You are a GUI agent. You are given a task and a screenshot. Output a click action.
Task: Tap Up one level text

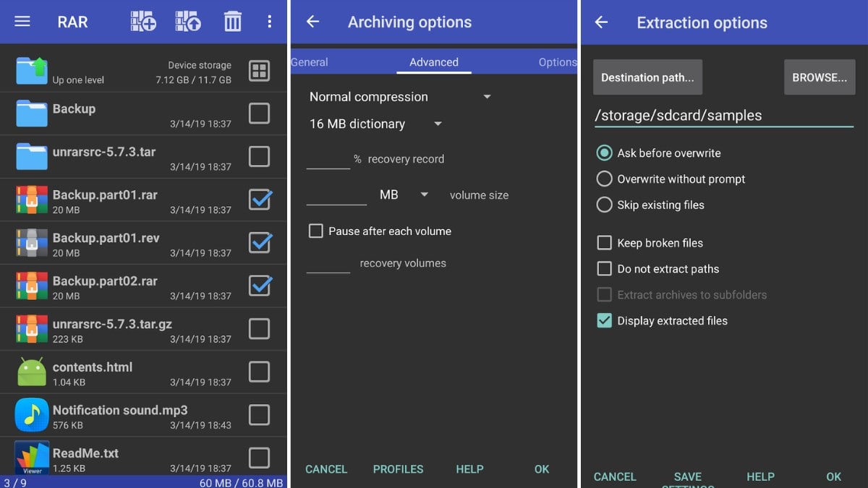(x=78, y=80)
